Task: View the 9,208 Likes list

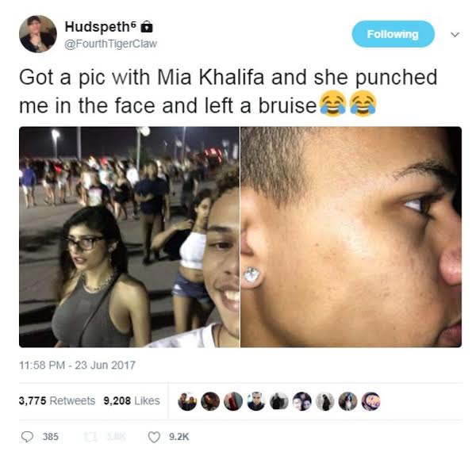Action: [132, 401]
